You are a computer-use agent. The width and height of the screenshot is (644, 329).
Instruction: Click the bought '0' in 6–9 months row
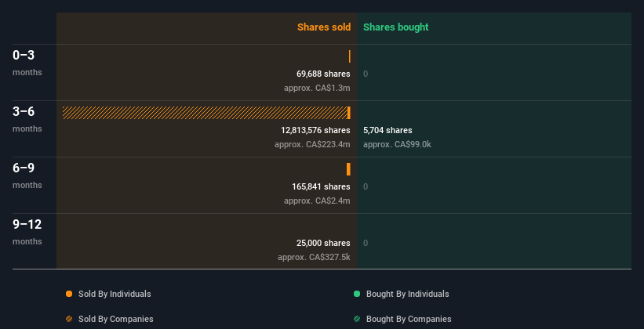tap(366, 186)
